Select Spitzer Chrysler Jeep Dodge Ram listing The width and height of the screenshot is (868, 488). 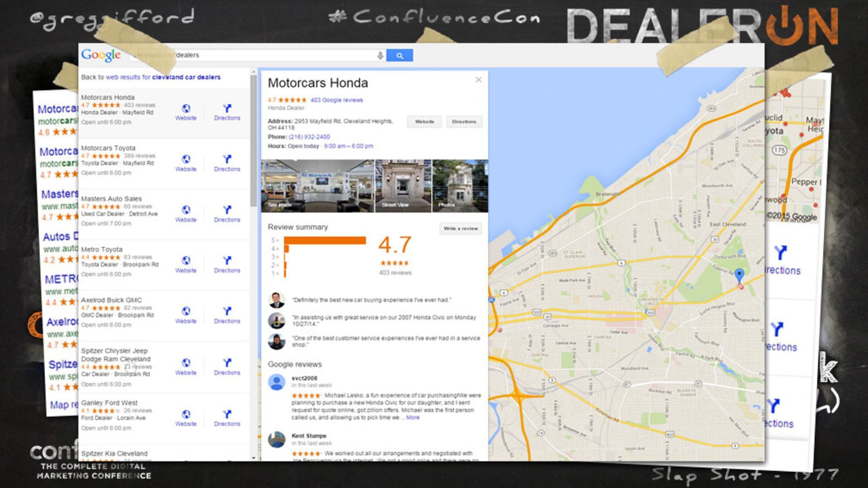[115, 355]
